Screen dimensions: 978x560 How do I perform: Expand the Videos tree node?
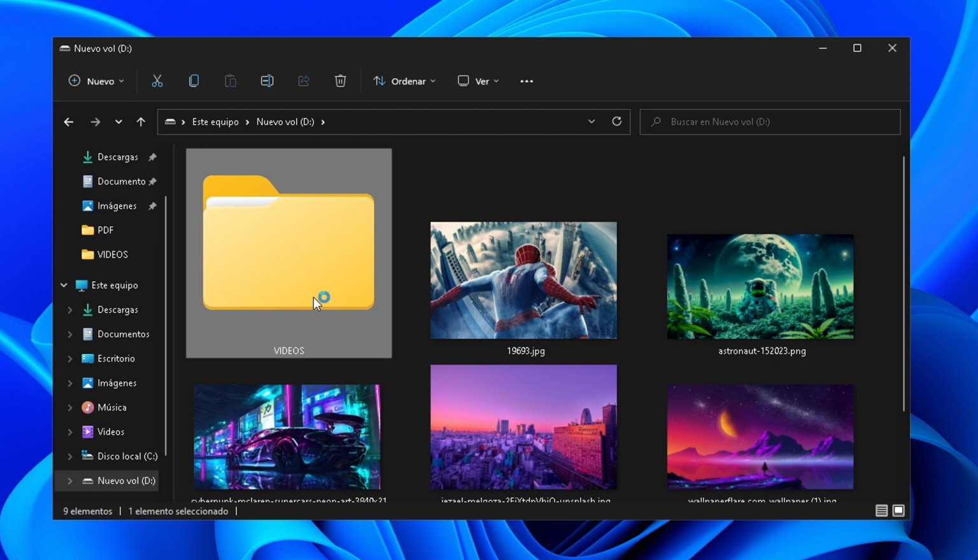click(x=70, y=432)
